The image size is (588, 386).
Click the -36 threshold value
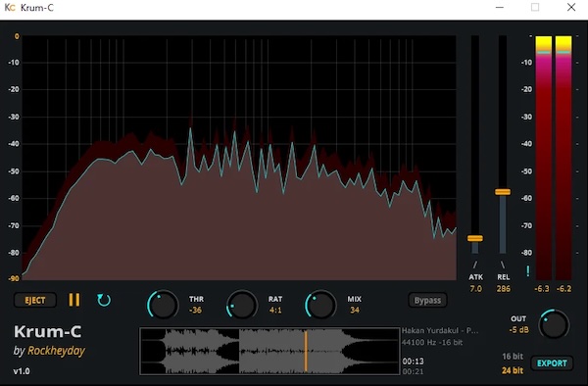[195, 310]
